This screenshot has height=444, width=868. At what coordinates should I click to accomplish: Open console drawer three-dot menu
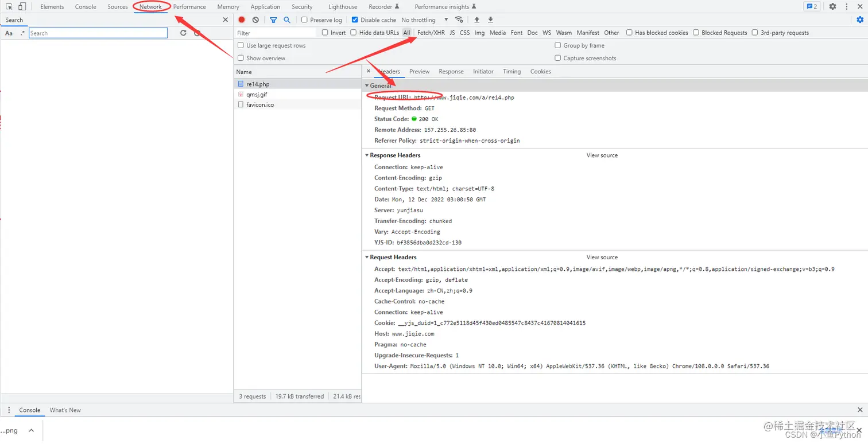coord(9,410)
